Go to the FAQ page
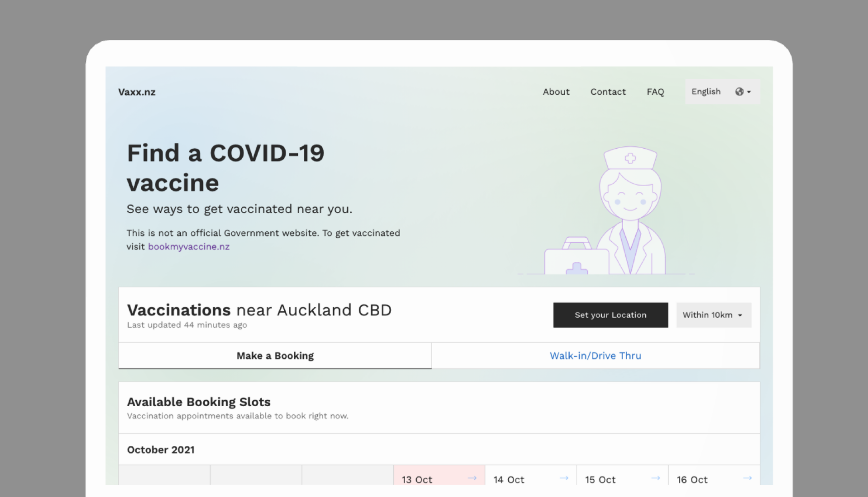 click(x=655, y=92)
